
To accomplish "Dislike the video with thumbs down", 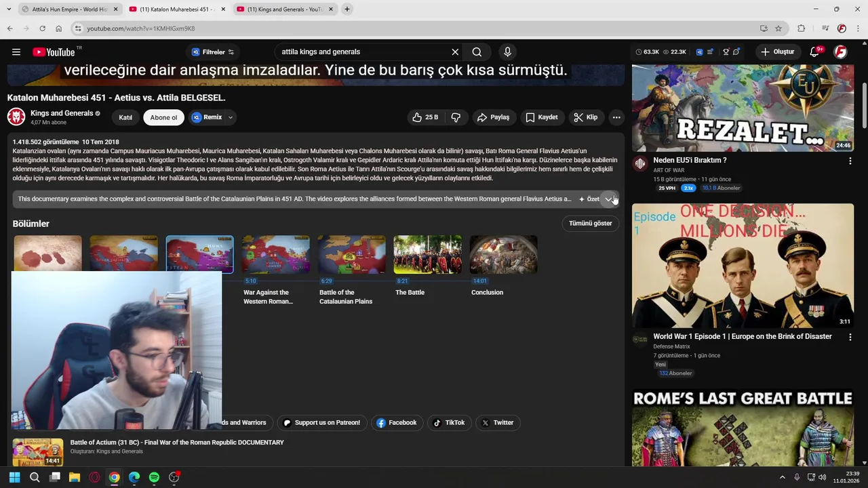I will click(x=456, y=117).
